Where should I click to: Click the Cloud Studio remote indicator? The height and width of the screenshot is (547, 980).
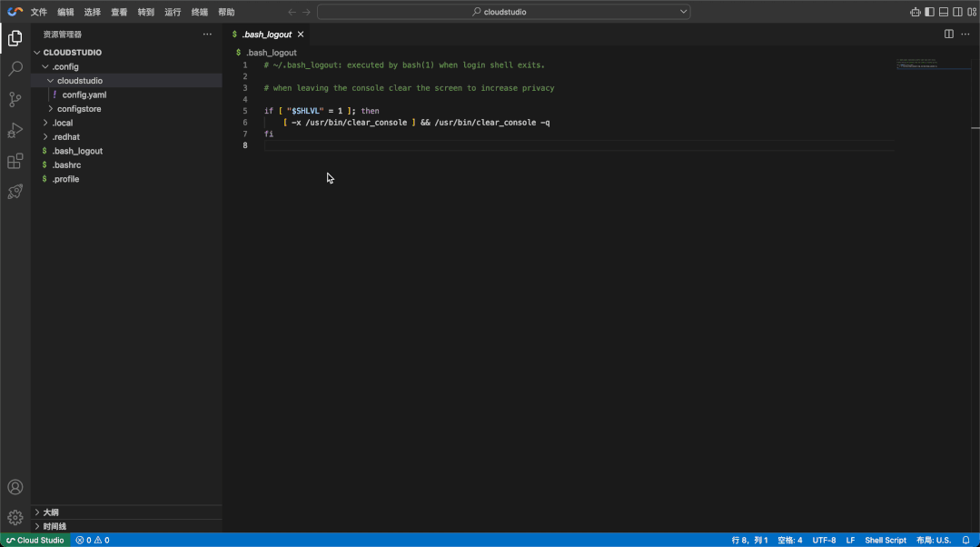click(x=35, y=540)
